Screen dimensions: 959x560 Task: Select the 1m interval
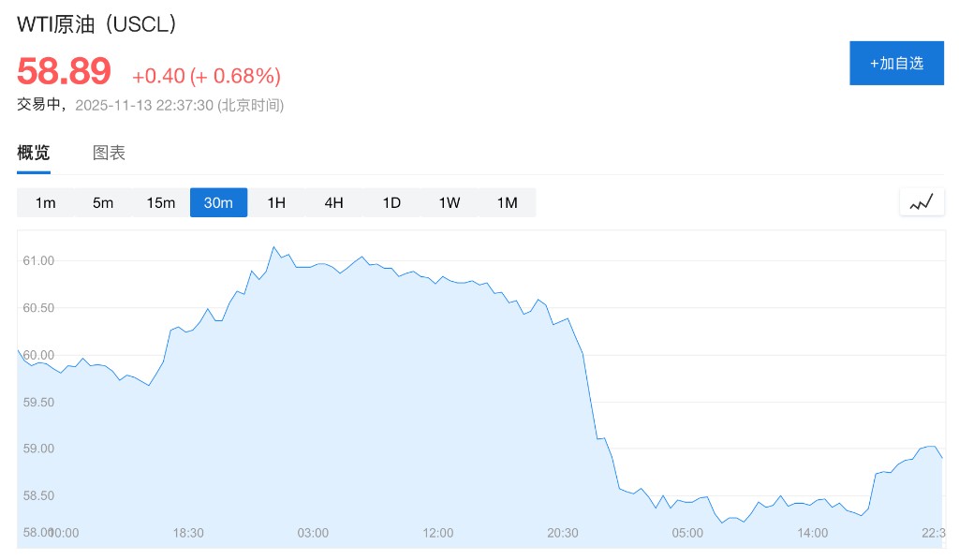pyautogui.click(x=46, y=203)
